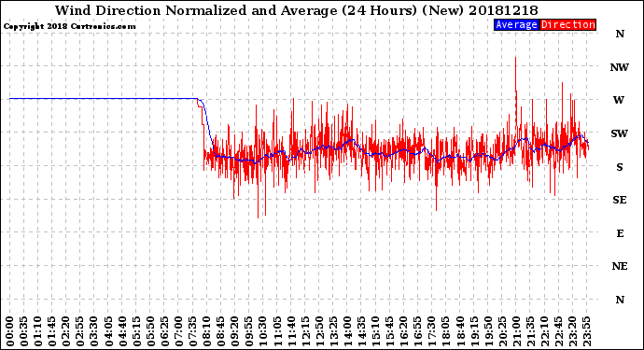
Task: Click the 08:10 time label
Action: [207, 331]
